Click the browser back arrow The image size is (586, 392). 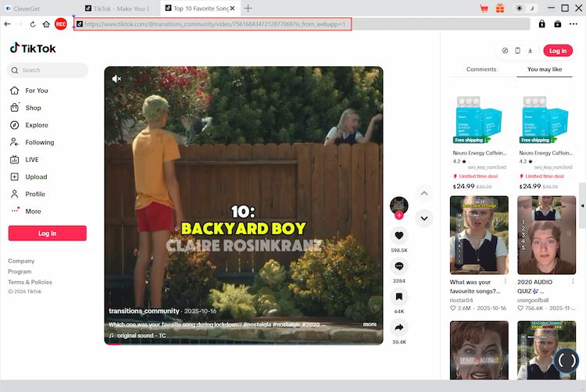[8, 24]
